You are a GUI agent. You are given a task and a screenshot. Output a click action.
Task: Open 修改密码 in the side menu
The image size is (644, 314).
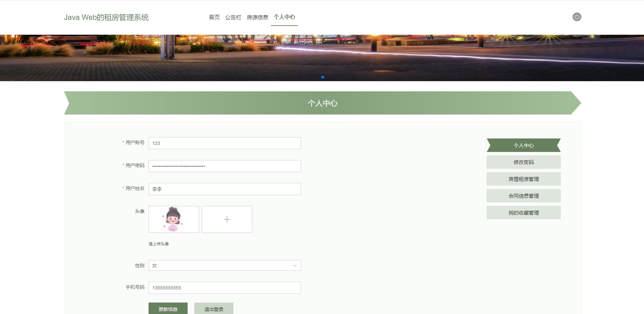[523, 162]
